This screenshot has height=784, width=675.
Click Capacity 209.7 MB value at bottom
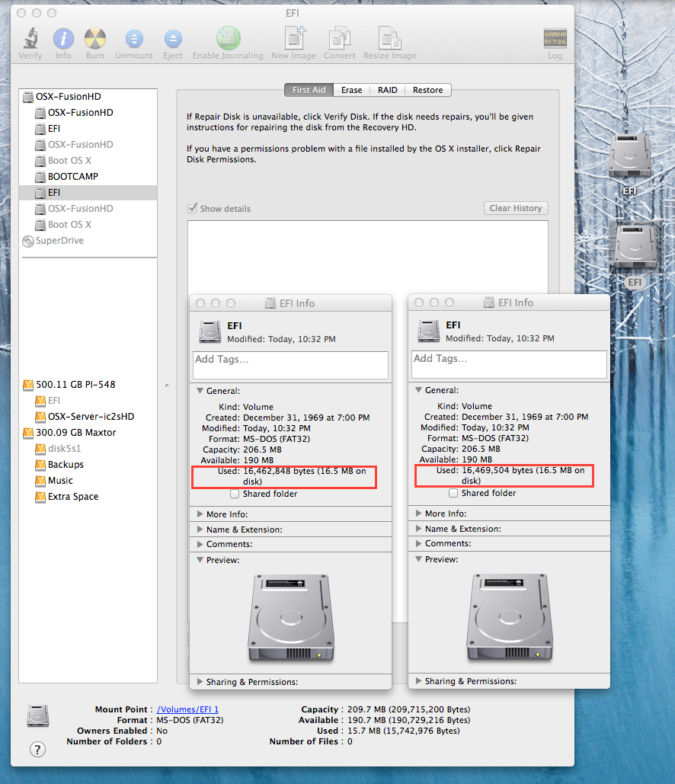point(408,709)
